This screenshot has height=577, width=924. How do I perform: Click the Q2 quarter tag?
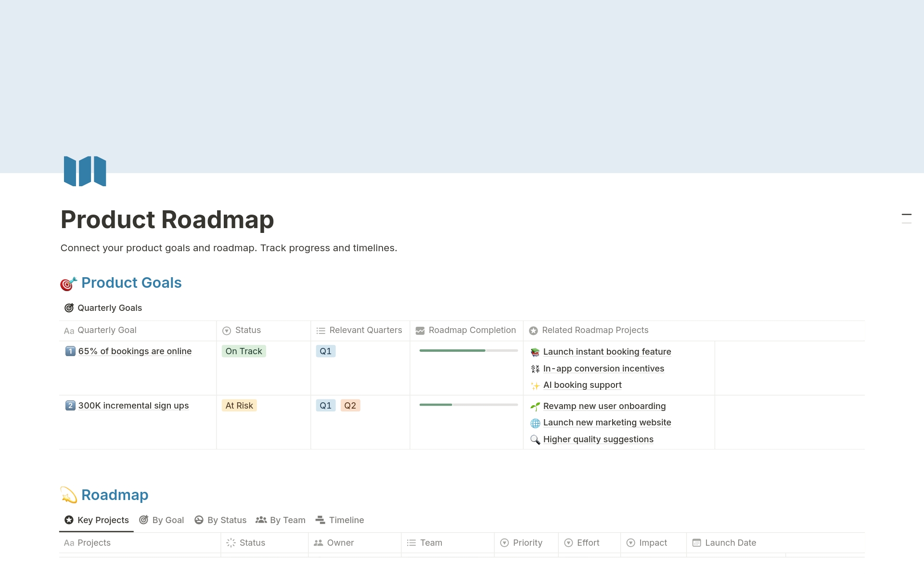(350, 406)
